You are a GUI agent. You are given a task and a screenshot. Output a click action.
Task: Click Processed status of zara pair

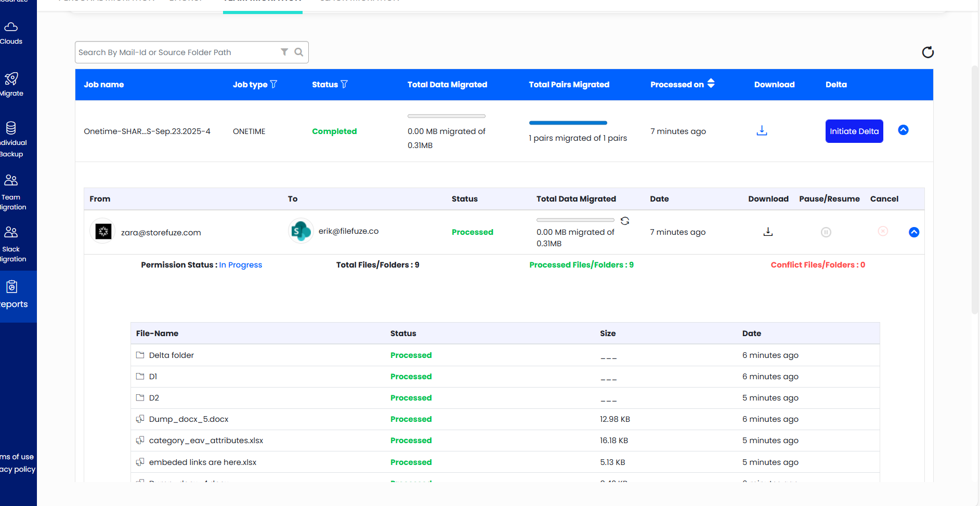[x=473, y=232]
